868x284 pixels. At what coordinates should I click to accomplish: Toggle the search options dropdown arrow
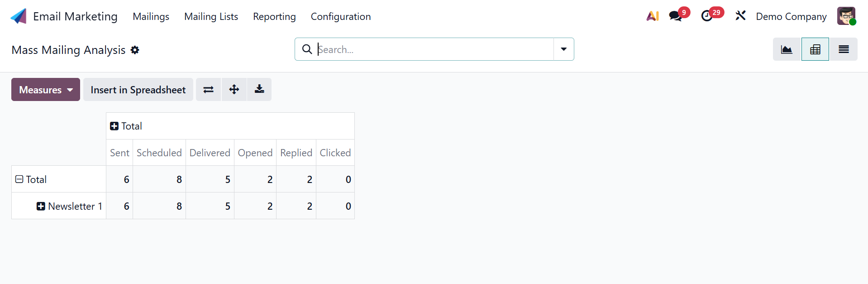click(563, 49)
